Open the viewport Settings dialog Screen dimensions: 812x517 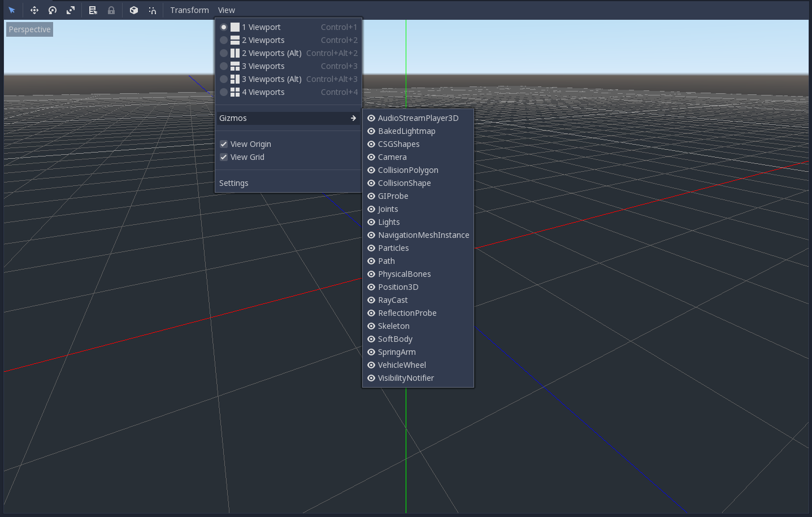point(233,183)
